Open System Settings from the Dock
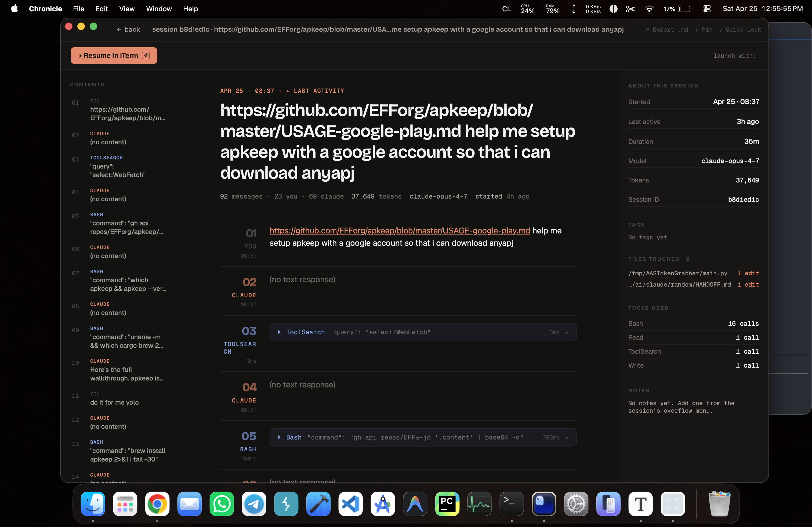Image resolution: width=812 pixels, height=527 pixels. 576,504
